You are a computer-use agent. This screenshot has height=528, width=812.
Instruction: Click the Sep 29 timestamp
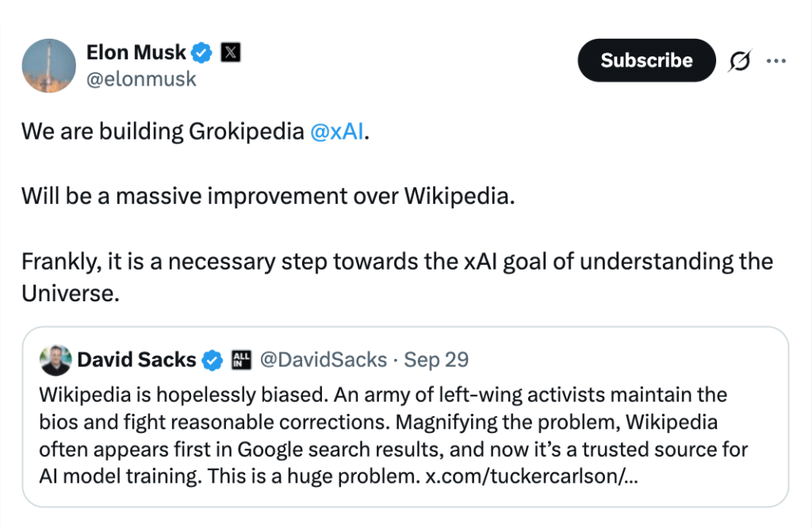pos(436,360)
